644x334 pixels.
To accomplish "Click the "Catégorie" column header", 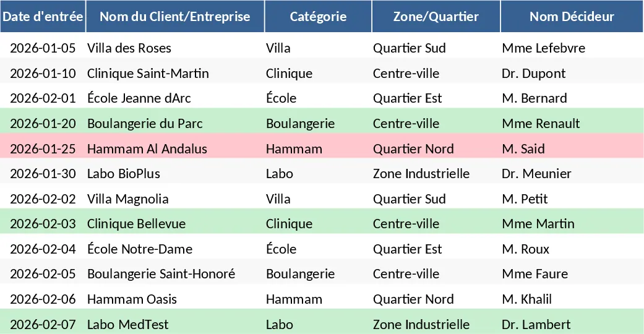I will [x=318, y=17].
